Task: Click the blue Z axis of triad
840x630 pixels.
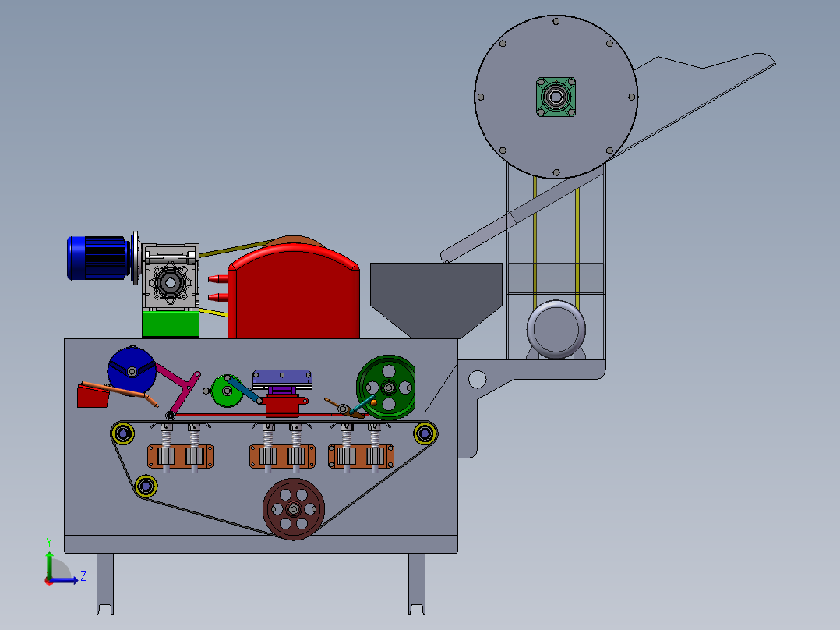Action: (65, 580)
